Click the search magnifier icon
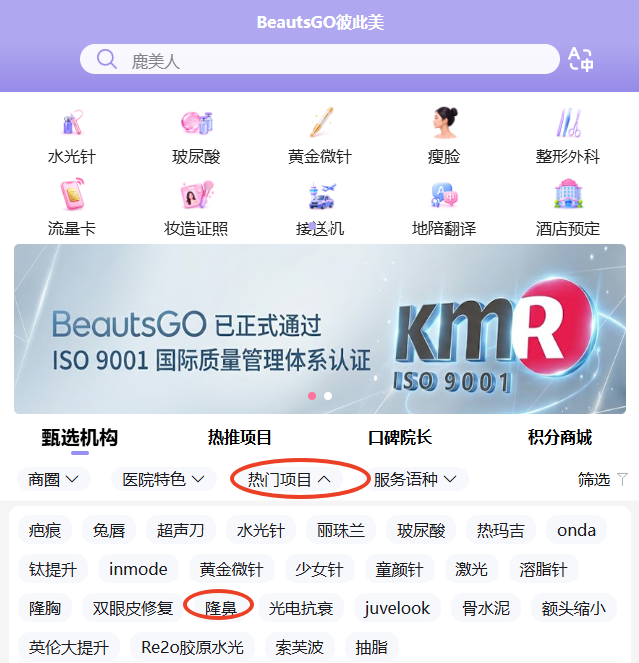 pos(107,59)
